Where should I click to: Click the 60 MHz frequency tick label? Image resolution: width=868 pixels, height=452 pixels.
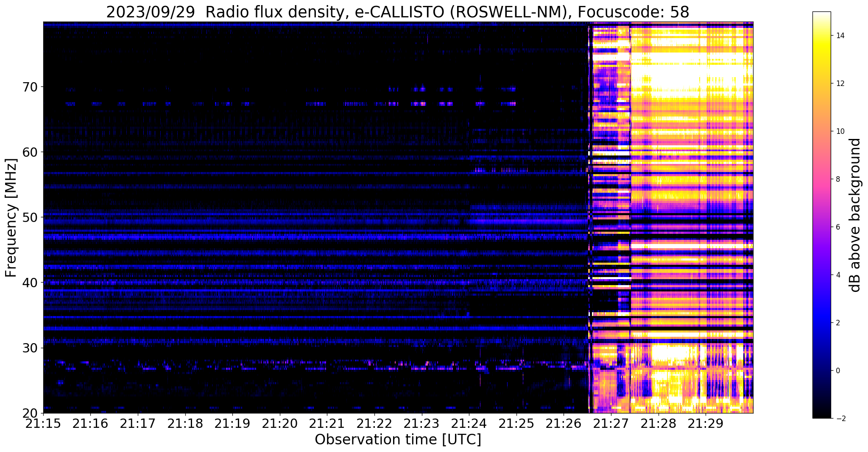click(x=29, y=152)
